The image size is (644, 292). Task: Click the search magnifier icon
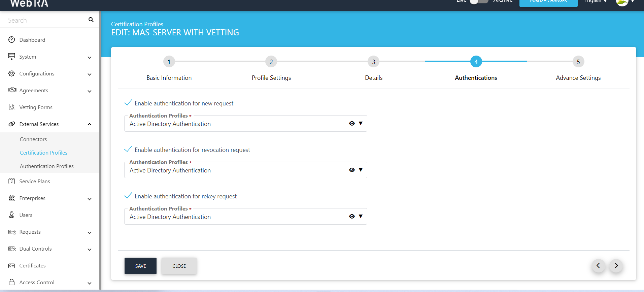(91, 20)
